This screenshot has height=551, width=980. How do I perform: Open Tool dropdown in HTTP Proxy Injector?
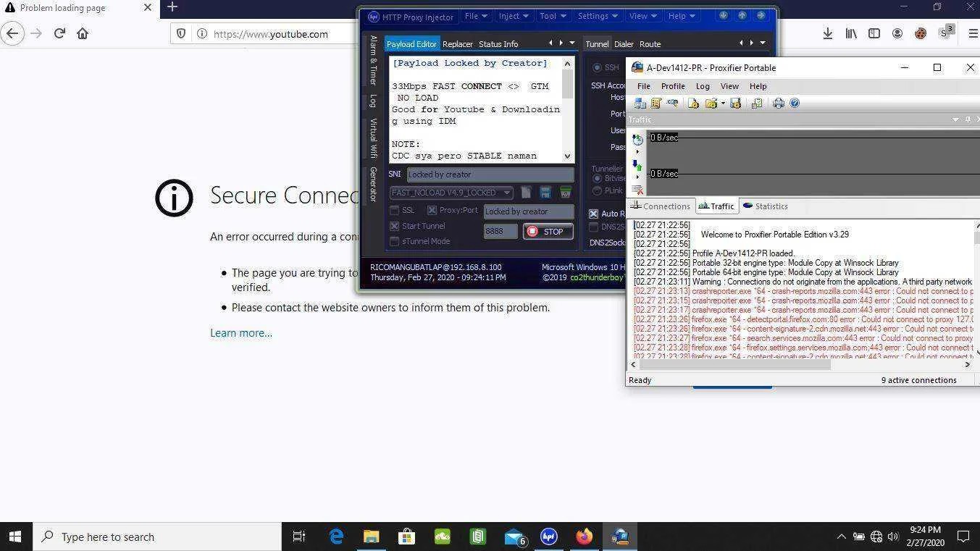tap(553, 16)
